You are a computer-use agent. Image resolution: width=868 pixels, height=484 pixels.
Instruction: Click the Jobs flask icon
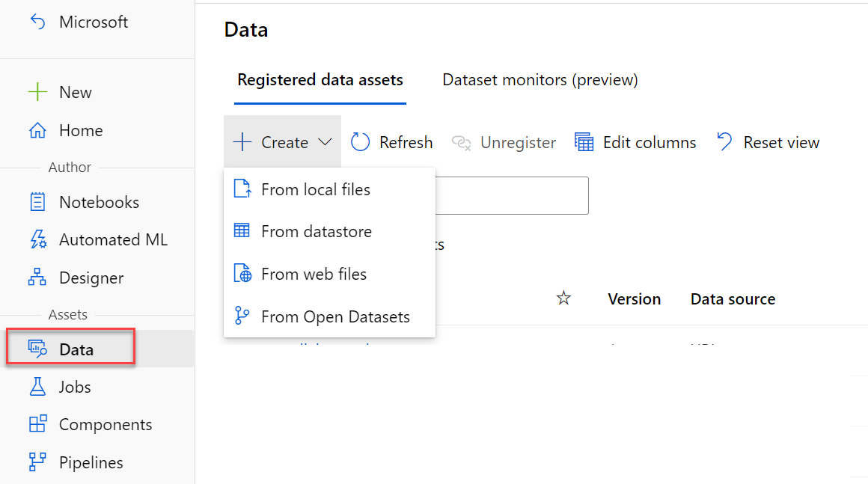point(37,387)
